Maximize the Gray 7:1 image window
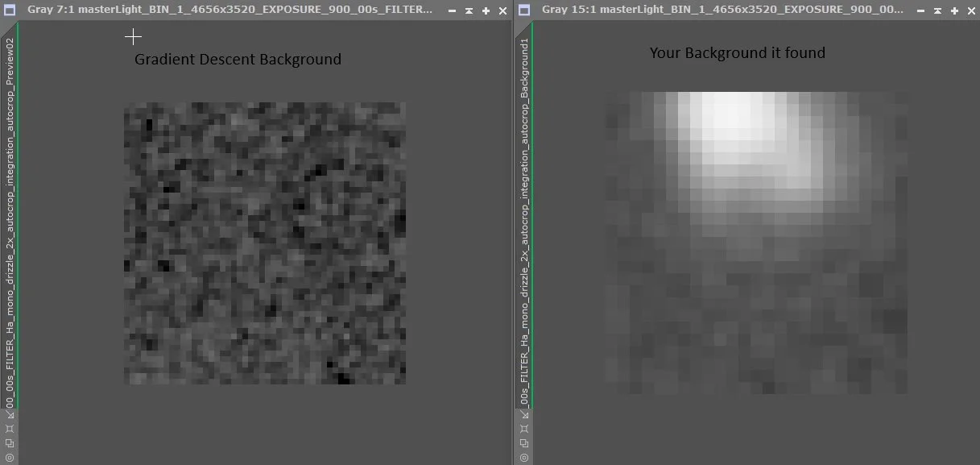Image resolution: width=980 pixels, height=465 pixels. coord(486,10)
